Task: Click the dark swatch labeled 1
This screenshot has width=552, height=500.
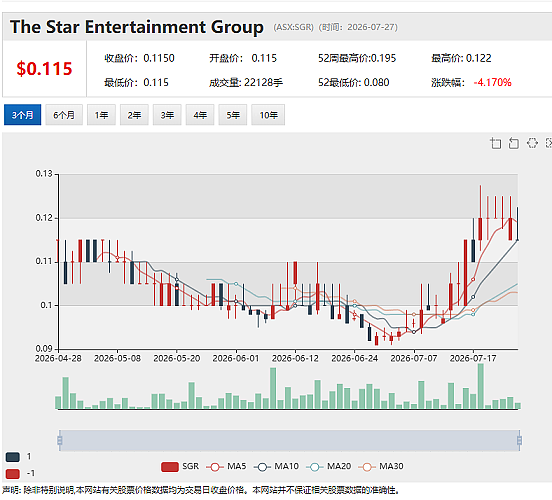Action: click(13, 457)
